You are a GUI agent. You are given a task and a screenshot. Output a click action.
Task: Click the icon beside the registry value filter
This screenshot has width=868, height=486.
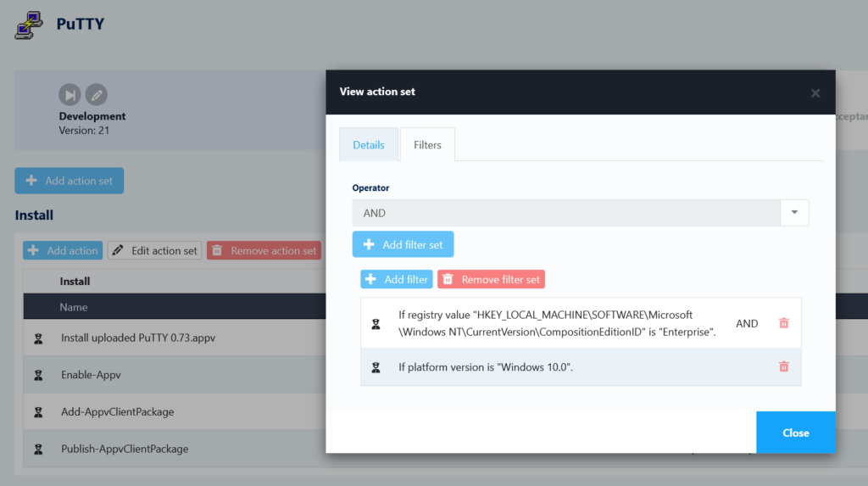pos(376,324)
